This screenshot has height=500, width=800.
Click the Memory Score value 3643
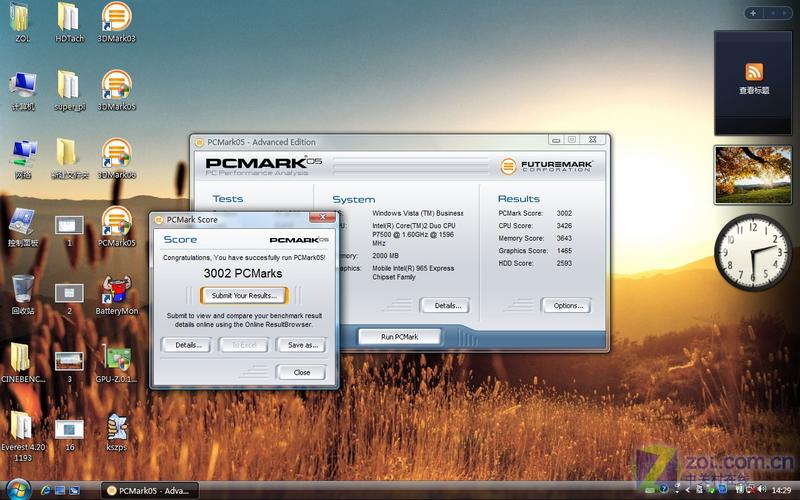[x=564, y=238]
